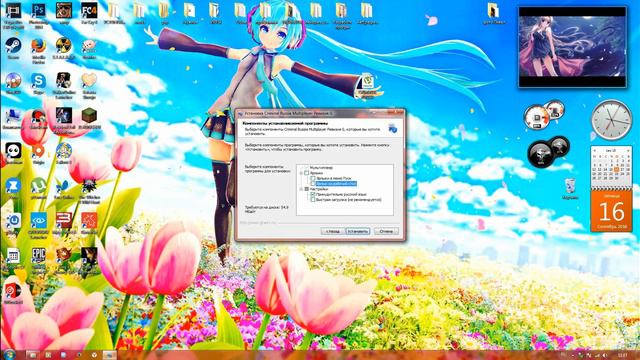Open the Zona blue circle shortcut
640x360 pixels.
[x=13, y=186]
